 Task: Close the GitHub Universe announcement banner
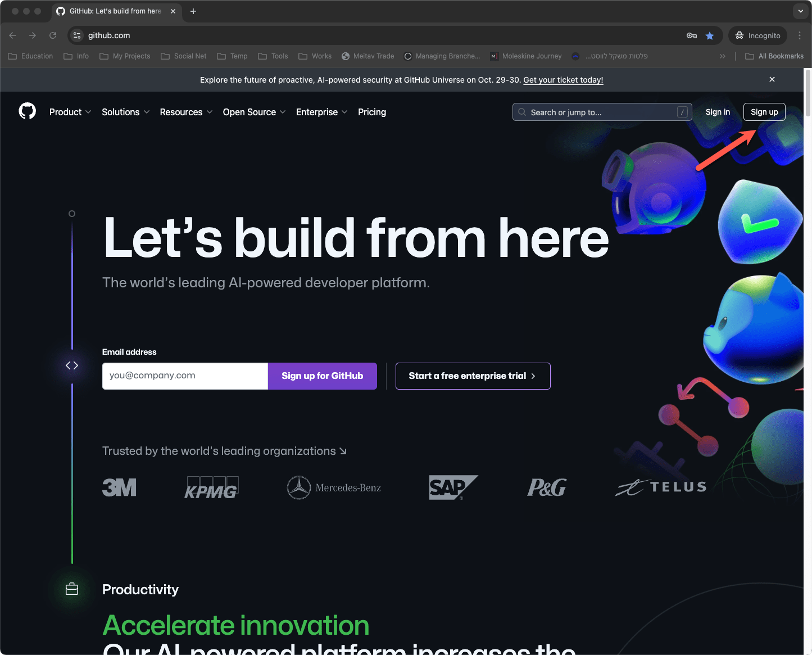pos(772,79)
